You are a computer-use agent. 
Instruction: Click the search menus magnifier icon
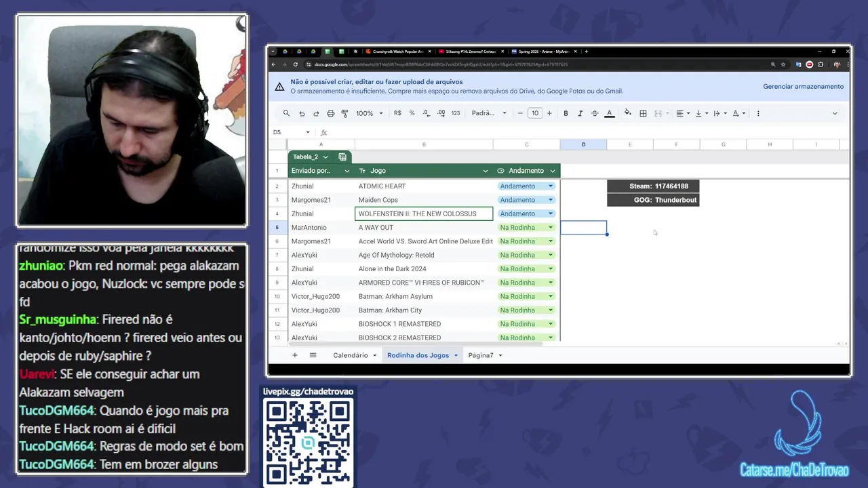pos(286,113)
